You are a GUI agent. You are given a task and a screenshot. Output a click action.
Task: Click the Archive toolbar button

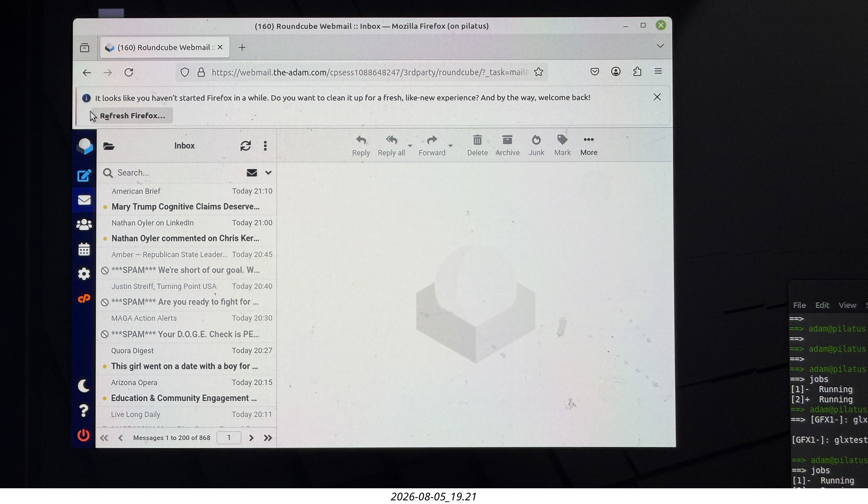pos(507,145)
